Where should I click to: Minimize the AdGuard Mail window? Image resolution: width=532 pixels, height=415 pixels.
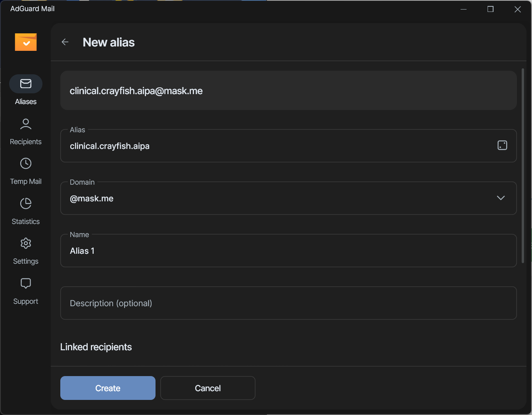coord(463,9)
